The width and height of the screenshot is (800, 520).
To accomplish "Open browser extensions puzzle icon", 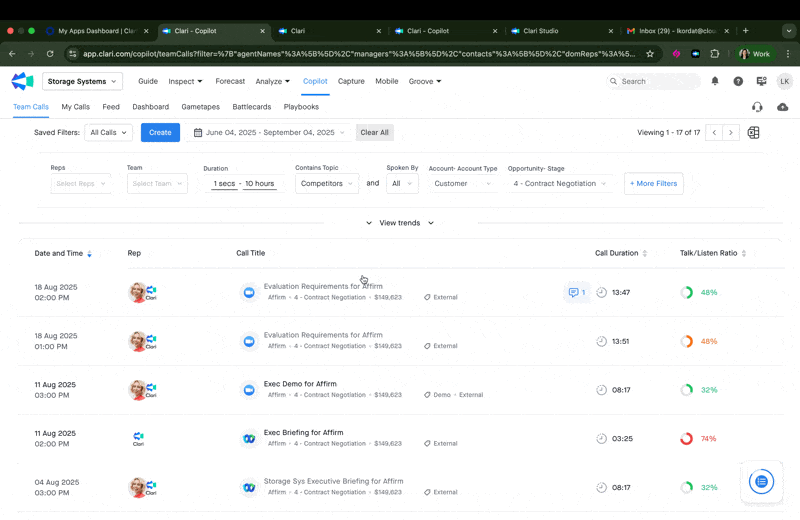I will 715,54.
